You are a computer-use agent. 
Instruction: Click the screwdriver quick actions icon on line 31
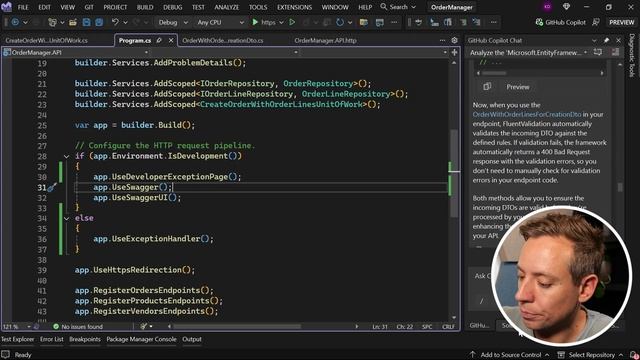coord(52,187)
